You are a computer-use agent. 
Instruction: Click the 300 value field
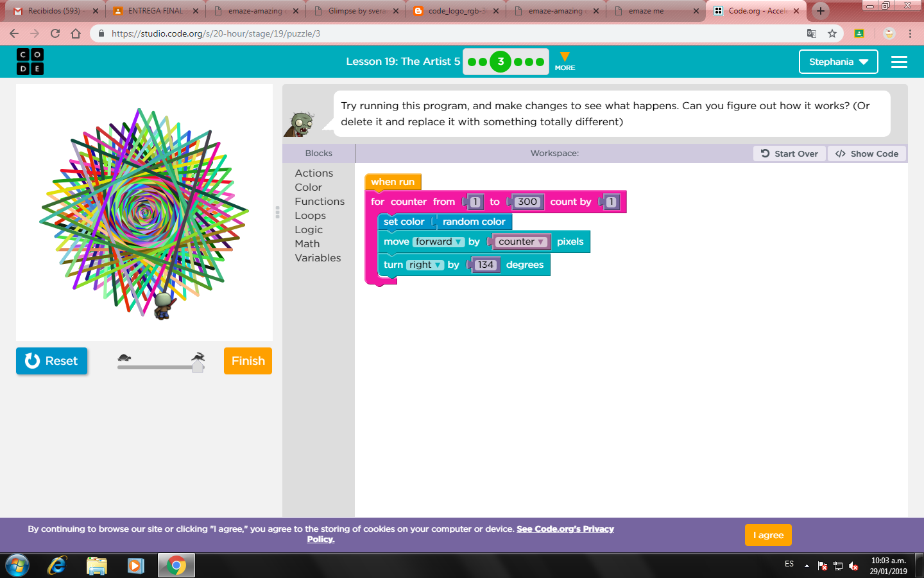(527, 202)
